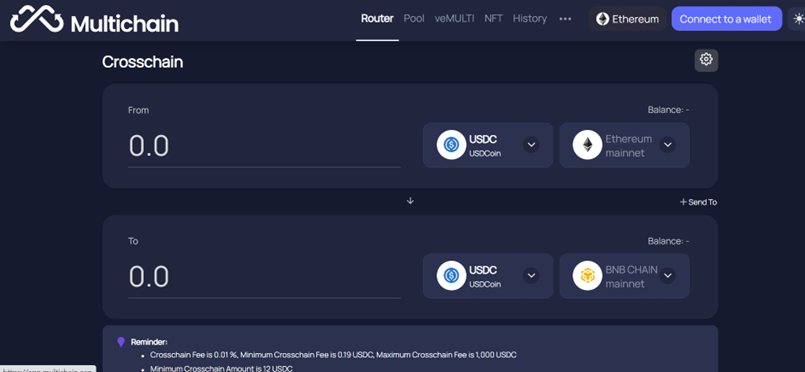805x372 pixels.
Task: Expand To token USDC dropdown
Action: tap(531, 276)
